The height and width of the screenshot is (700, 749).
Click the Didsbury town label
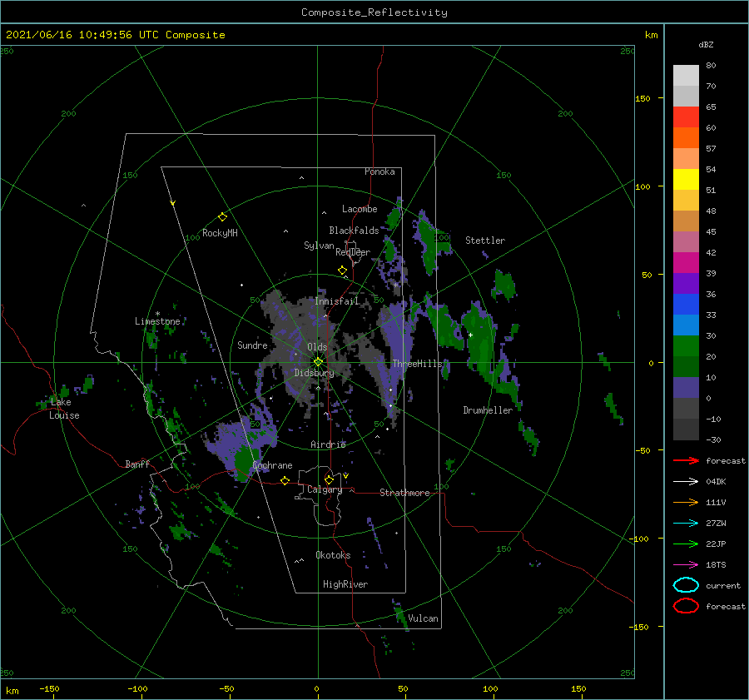[314, 373]
